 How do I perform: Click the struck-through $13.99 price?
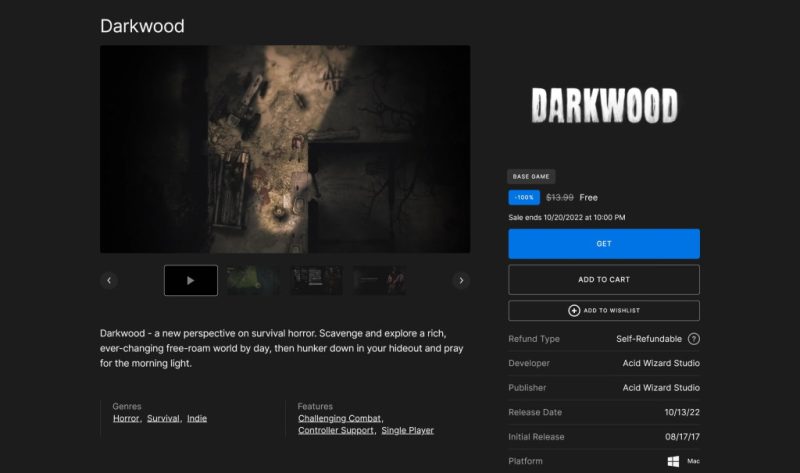pos(560,197)
